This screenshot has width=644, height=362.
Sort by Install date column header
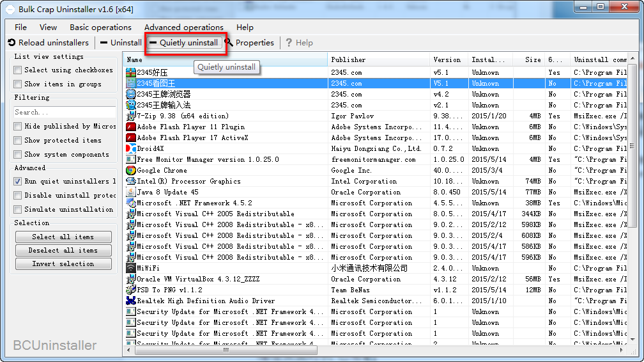[491, 59]
